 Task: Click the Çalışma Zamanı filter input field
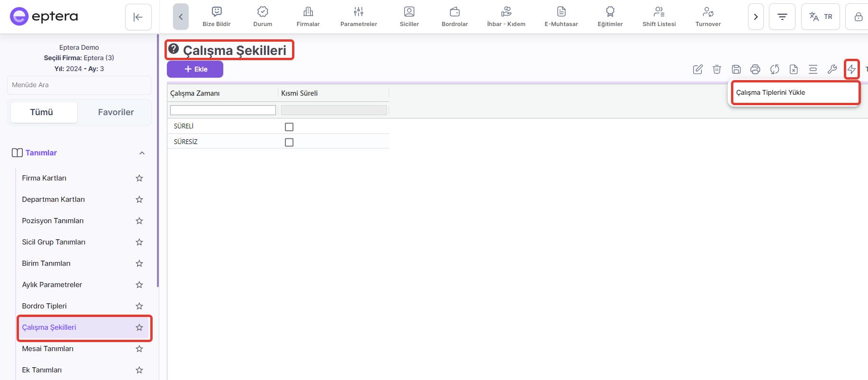(x=223, y=110)
